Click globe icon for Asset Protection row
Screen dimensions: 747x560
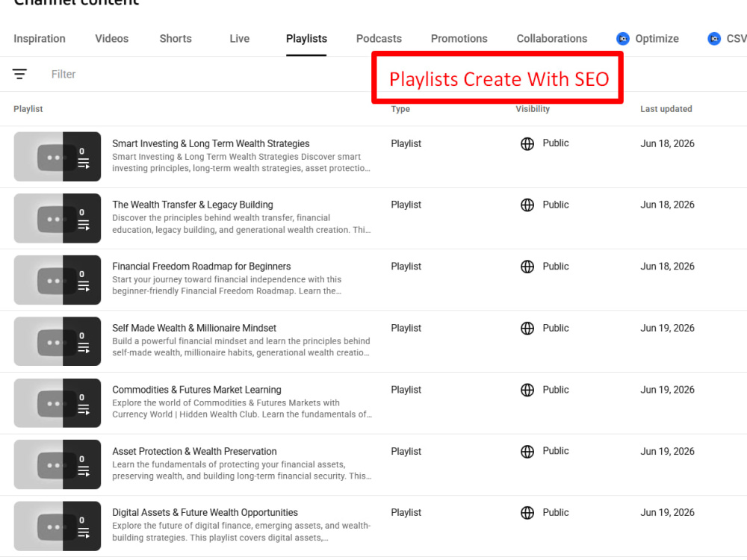click(x=527, y=452)
